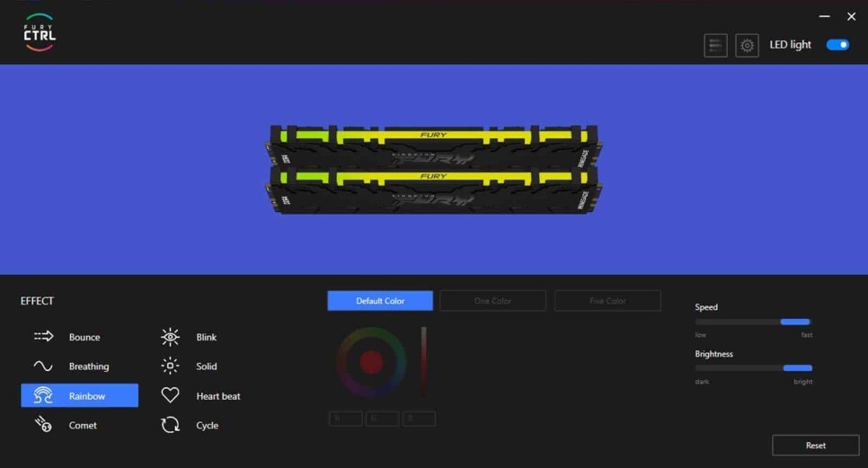Click the Breathing wave icon
This screenshot has height=468, width=868.
[42, 366]
